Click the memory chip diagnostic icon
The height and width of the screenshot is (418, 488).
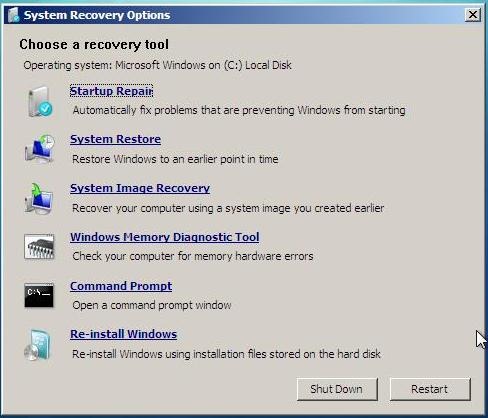point(39,247)
